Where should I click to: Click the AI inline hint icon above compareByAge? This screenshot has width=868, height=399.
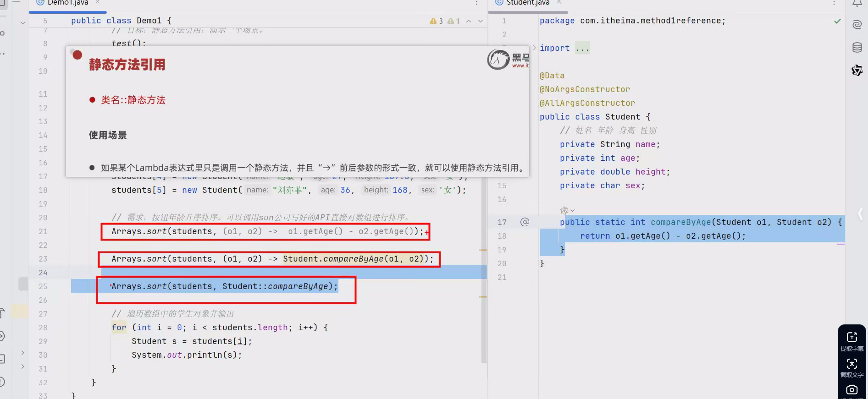(x=564, y=211)
